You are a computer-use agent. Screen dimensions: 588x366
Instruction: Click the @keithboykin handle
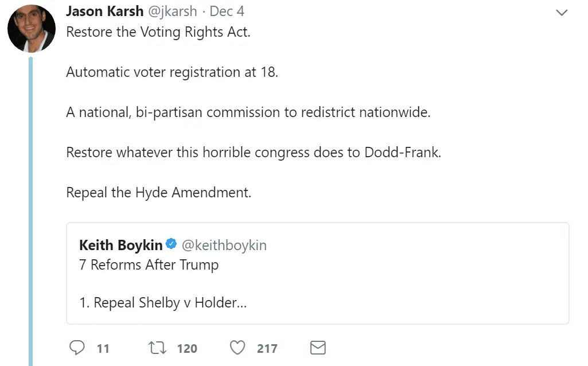point(224,246)
